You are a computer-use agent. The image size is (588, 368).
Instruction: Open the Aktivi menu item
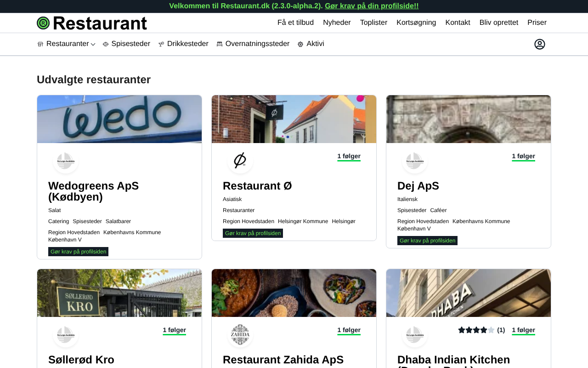click(316, 44)
